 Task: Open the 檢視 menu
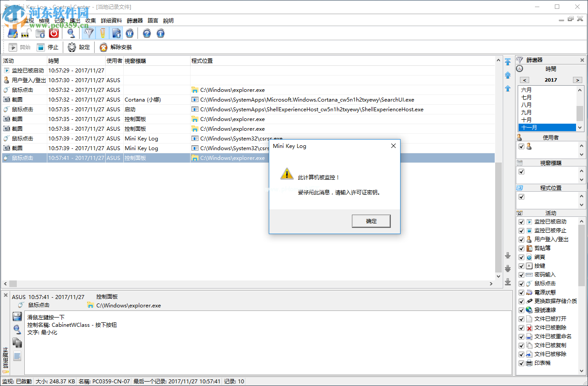coord(44,20)
